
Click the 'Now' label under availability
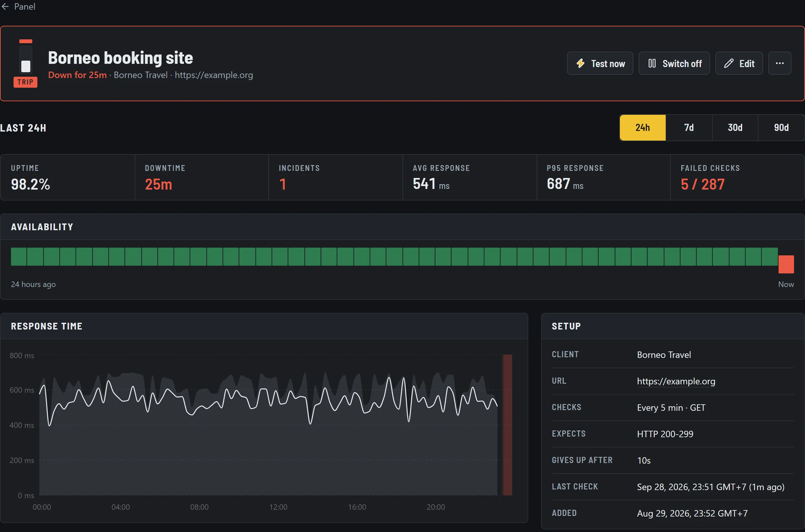[786, 284]
